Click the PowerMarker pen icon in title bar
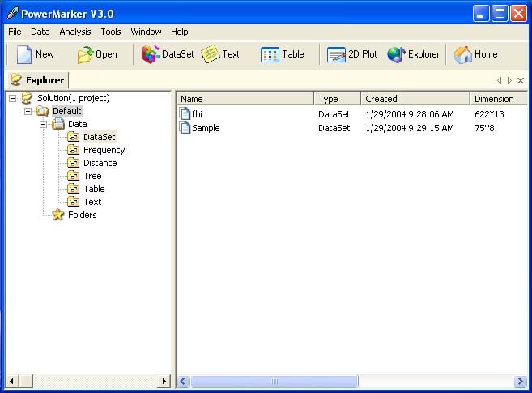Viewport: 532px width, 393px height. tap(12, 14)
